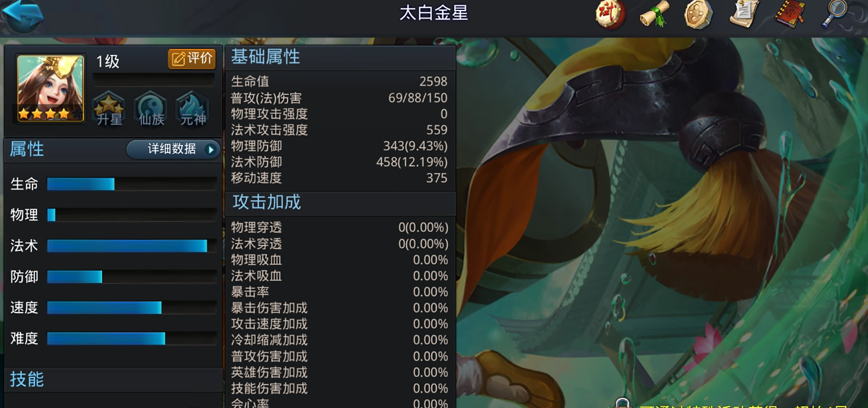Open the red spellbook icon
The width and height of the screenshot is (868, 408).
pos(790,15)
